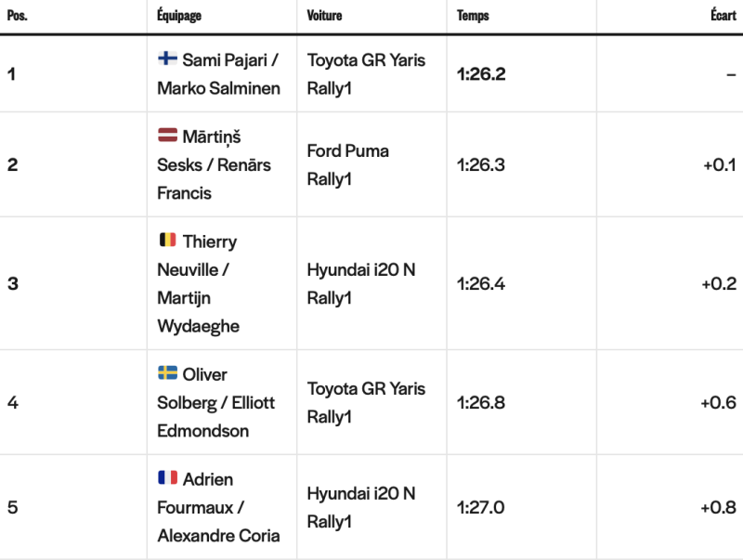
Task: Select the Voiture column header
Action: click(324, 15)
